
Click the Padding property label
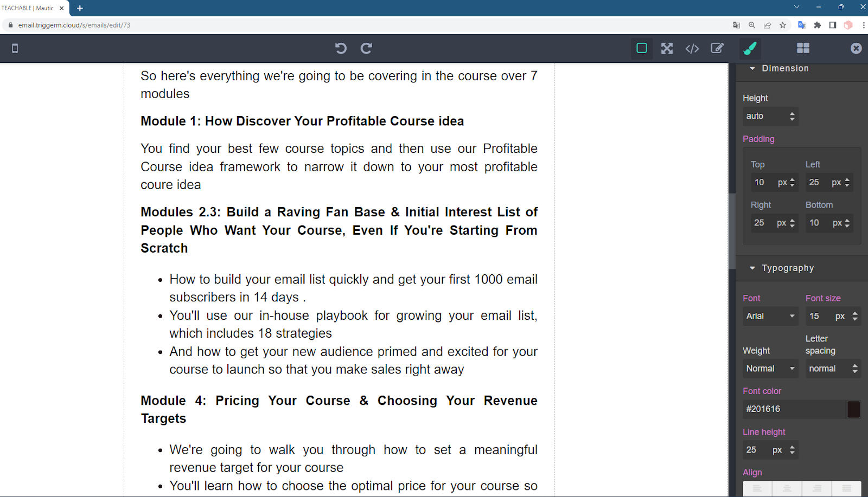coord(758,139)
